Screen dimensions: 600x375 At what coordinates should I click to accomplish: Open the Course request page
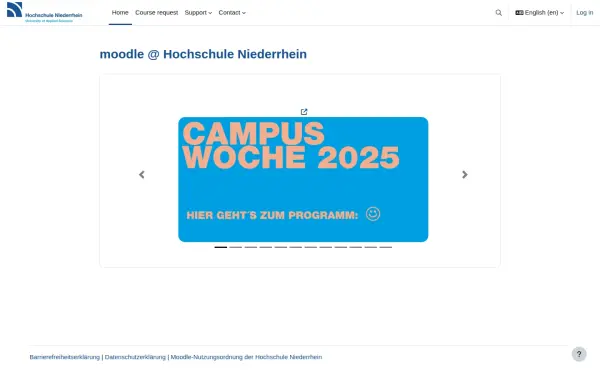pos(157,13)
